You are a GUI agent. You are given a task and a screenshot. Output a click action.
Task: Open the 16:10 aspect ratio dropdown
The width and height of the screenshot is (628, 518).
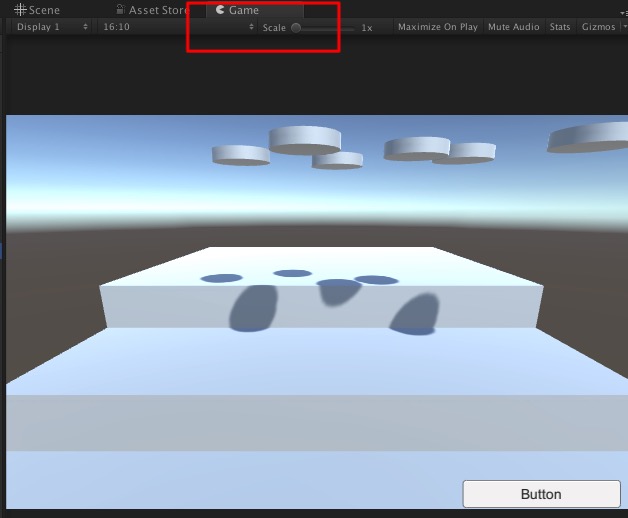tap(177, 27)
